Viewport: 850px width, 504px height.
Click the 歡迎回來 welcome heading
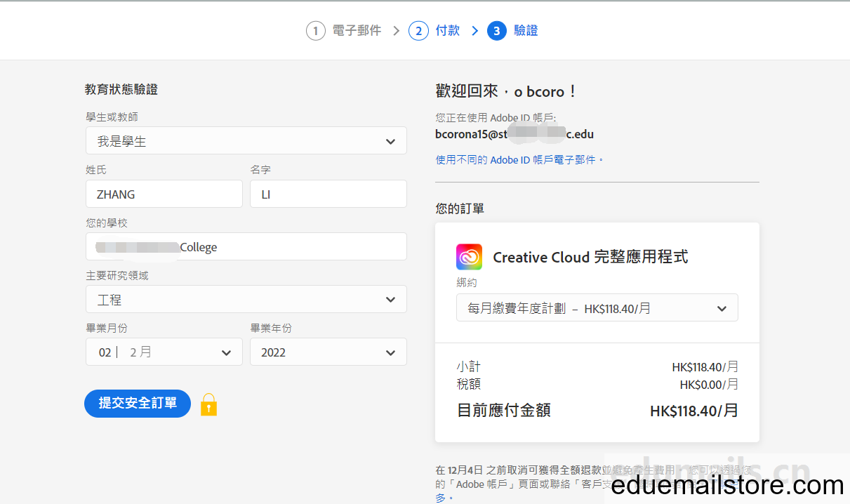coord(506,91)
